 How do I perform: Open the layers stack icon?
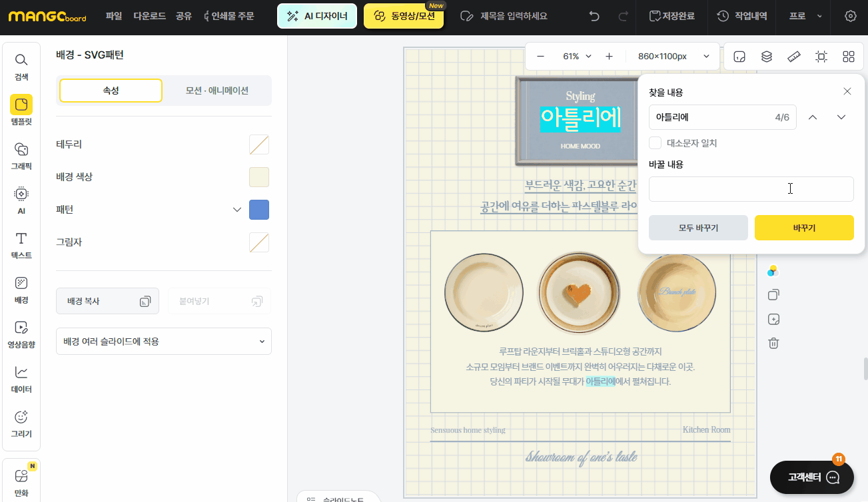point(767,57)
